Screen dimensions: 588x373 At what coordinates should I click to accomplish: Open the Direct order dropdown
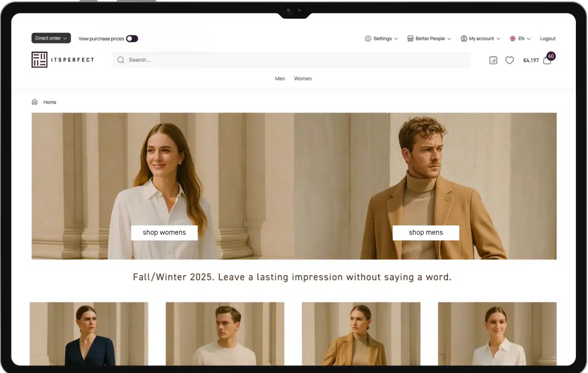coord(51,38)
